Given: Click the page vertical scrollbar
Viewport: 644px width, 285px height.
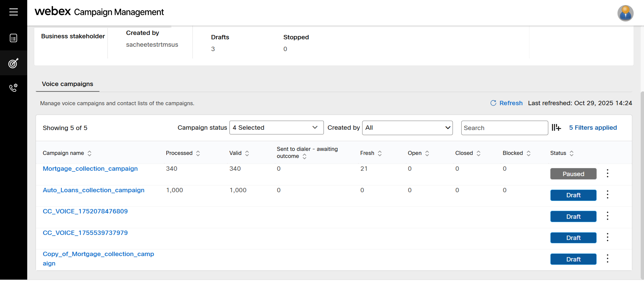Looking at the screenshot, I should [642, 185].
